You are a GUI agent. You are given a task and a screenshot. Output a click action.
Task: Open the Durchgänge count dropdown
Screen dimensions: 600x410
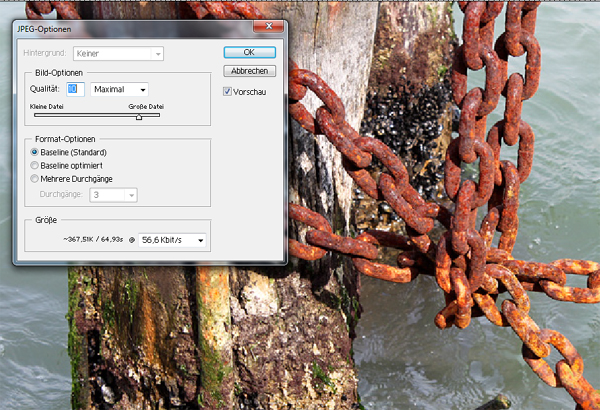click(x=113, y=195)
